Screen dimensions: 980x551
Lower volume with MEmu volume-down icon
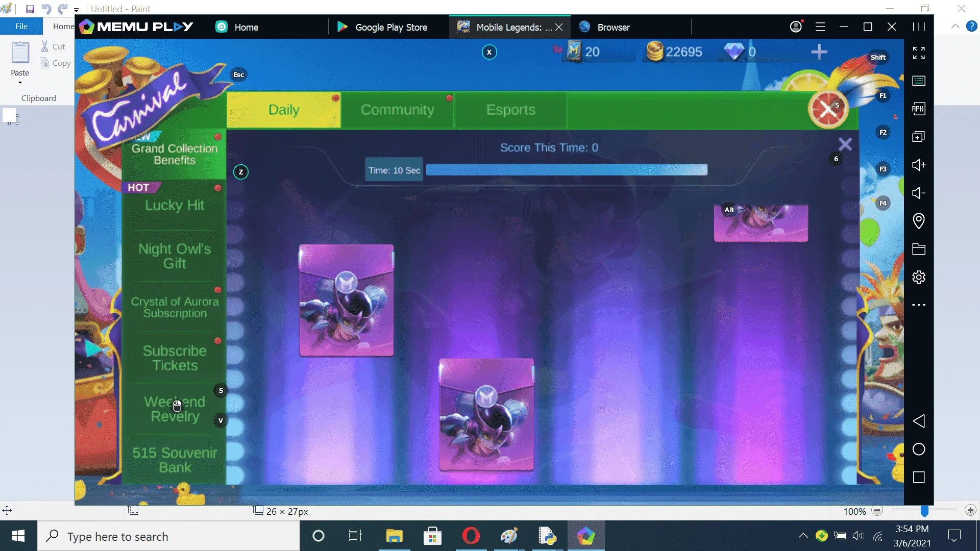[919, 193]
